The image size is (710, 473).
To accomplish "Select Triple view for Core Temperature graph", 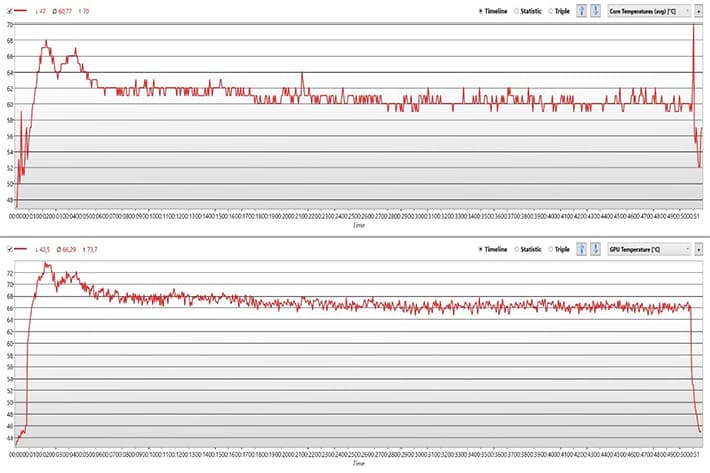I will [x=559, y=11].
